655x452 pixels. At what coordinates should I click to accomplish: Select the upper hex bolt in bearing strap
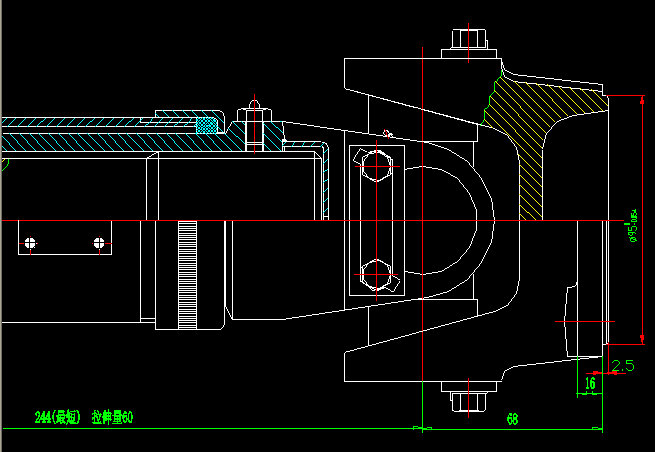tap(373, 166)
